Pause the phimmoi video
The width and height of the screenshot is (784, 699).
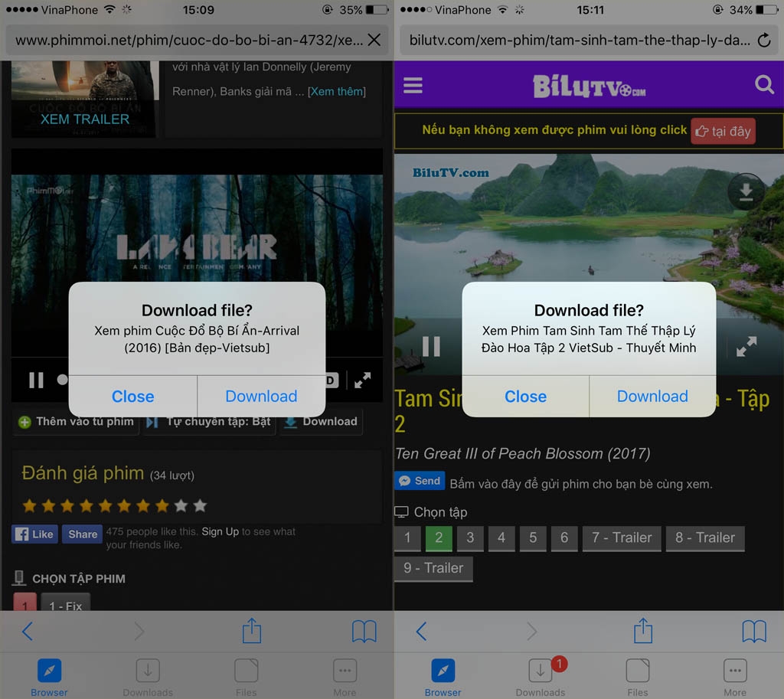tap(36, 381)
